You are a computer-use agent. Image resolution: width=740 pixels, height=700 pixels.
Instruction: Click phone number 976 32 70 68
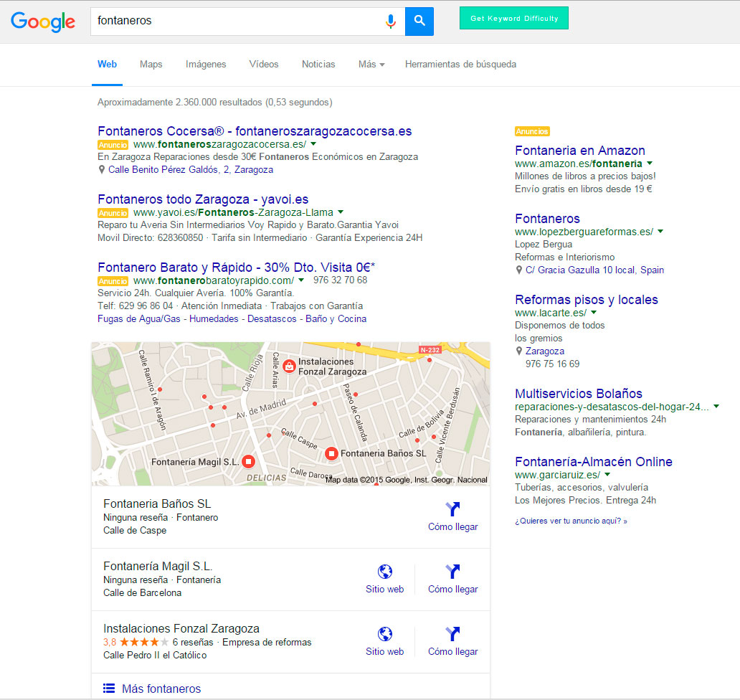(x=341, y=280)
